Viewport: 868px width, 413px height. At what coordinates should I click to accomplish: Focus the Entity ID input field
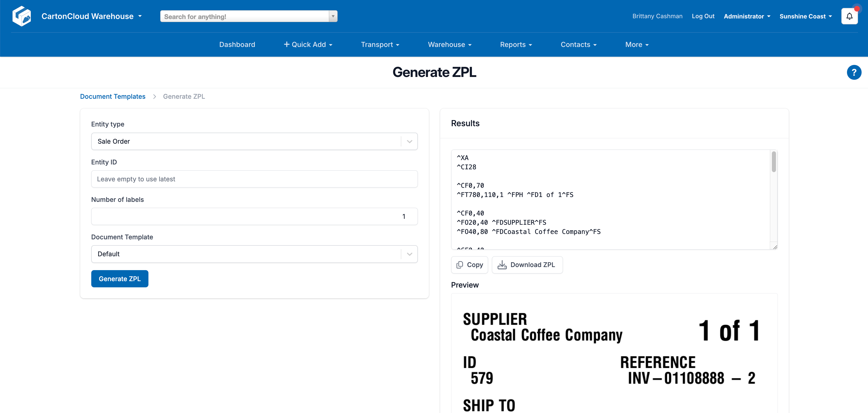pos(254,179)
